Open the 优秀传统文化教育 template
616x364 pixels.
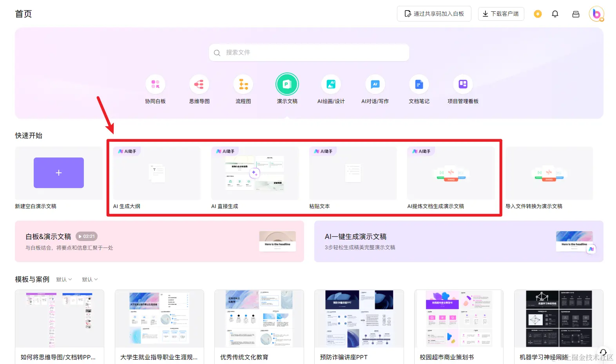coord(259,327)
